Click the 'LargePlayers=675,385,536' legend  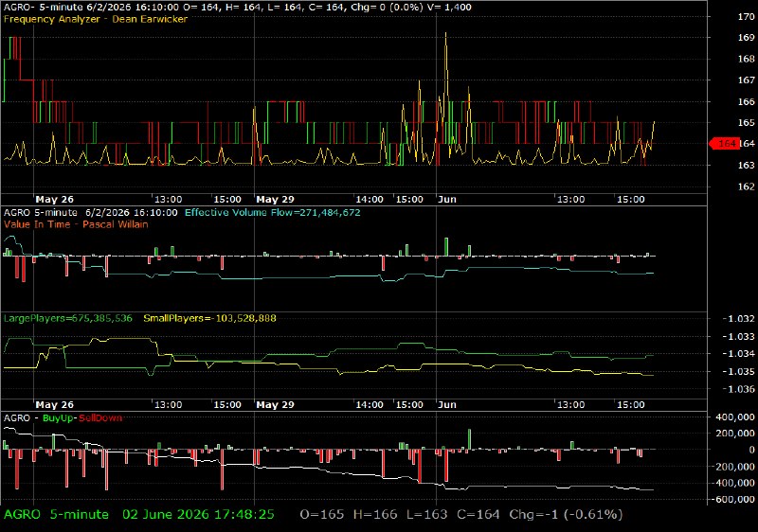(67, 318)
